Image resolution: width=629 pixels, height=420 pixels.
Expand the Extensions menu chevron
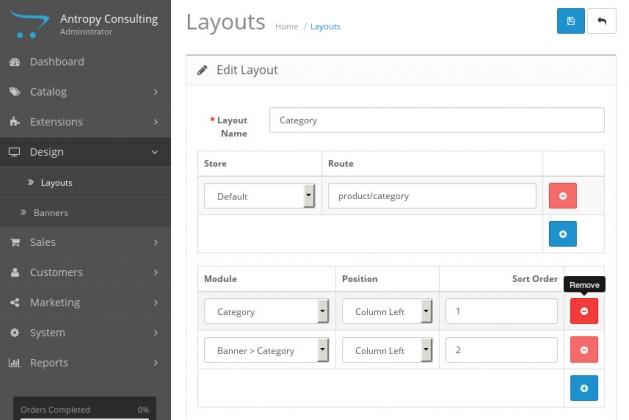pyautogui.click(x=156, y=122)
